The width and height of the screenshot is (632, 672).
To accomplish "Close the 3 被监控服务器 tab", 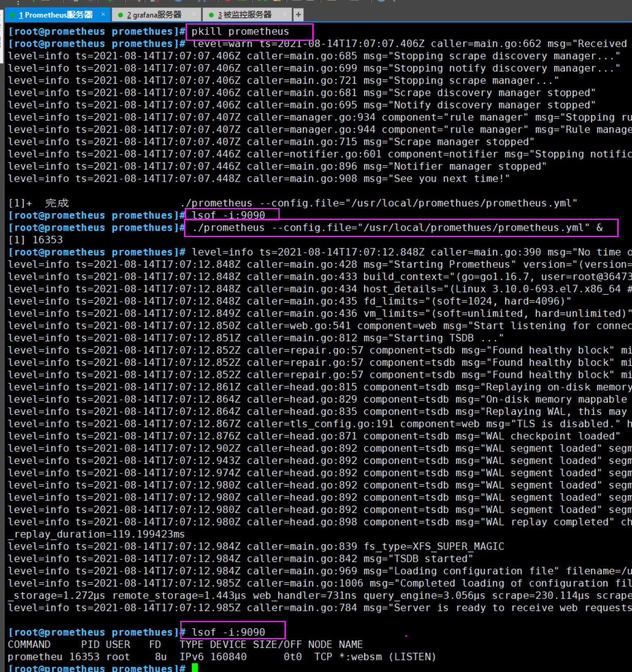I will point(285,15).
